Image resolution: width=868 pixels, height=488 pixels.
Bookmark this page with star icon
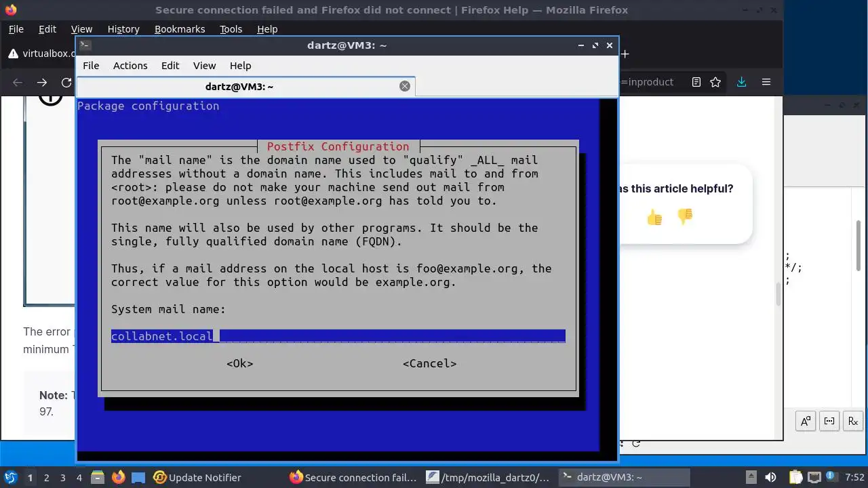coord(715,82)
